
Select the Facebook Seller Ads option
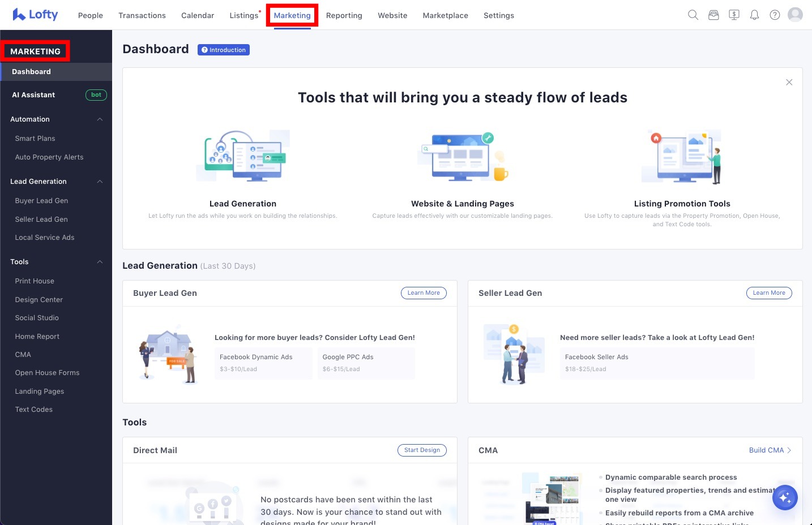657,363
